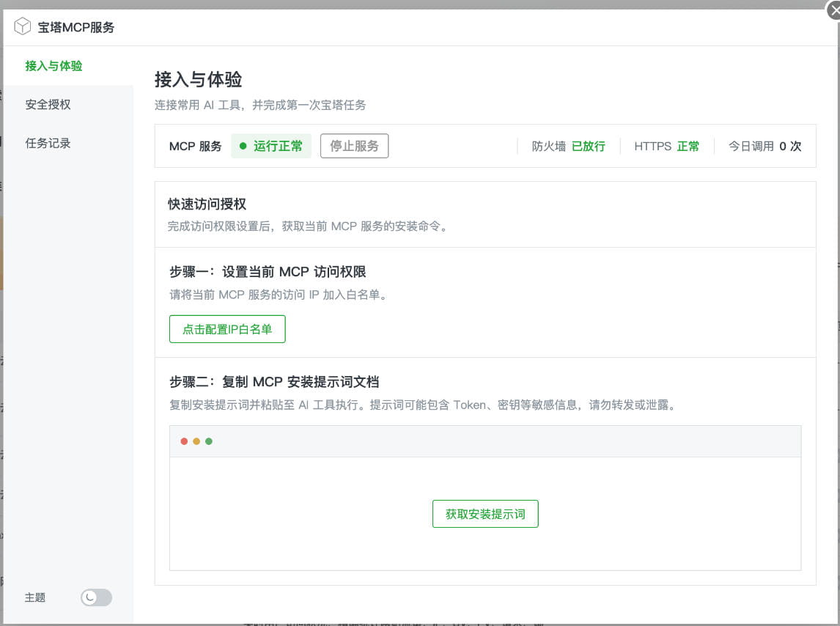The image size is (840, 626).
Task: Click the Token 密钥 sensitive info warning text
Action: point(422,405)
